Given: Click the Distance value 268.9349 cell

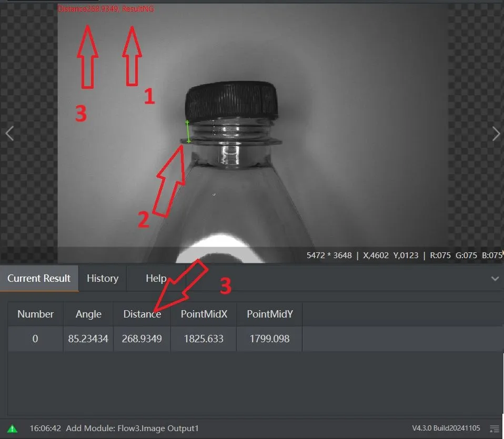Looking at the screenshot, I should tap(142, 339).
